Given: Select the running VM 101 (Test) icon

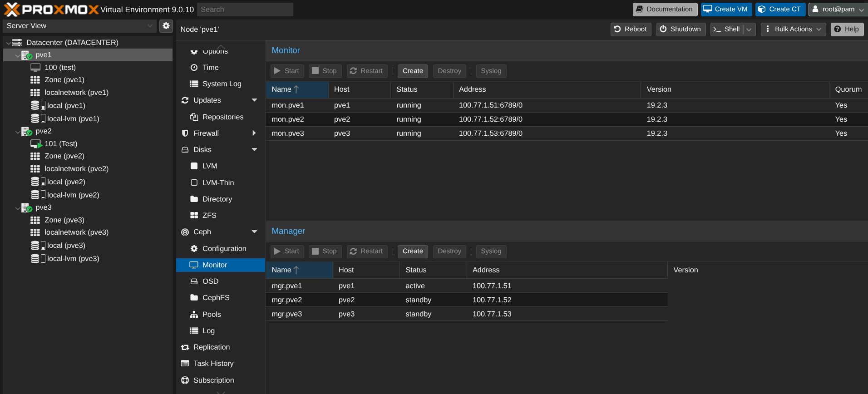Looking at the screenshot, I should [36, 144].
